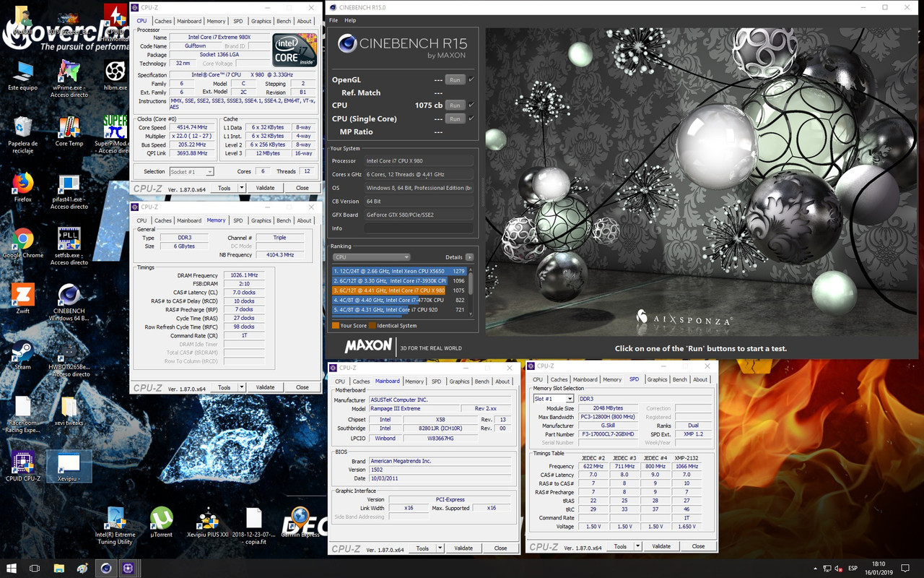Launch Google Chrome from the desktop

[22, 243]
